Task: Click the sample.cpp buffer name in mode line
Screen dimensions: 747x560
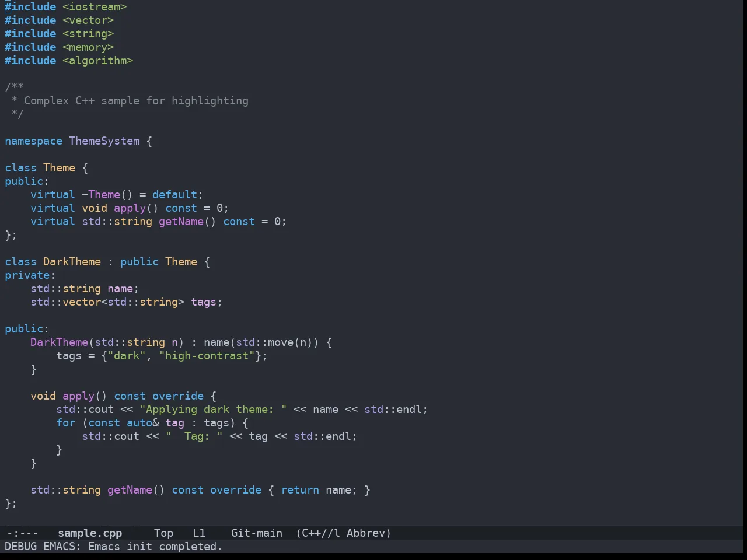Action: pyautogui.click(x=90, y=533)
